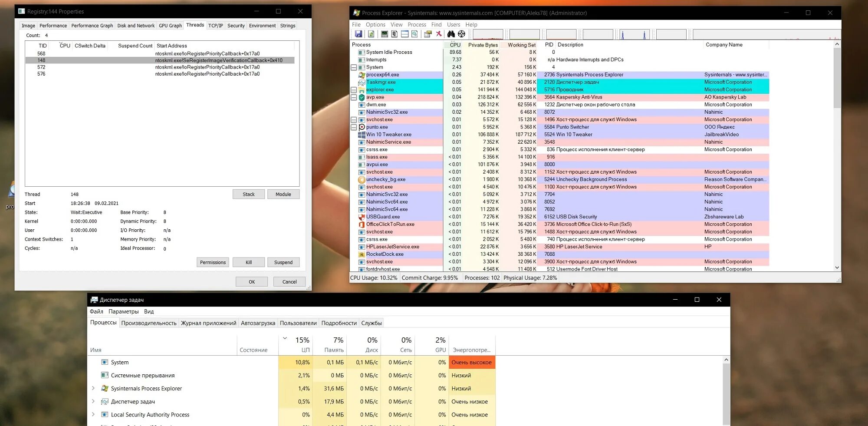Image resolution: width=868 pixels, height=426 pixels.
Task: Open the Службы tab in Task Manager
Action: tap(372, 323)
